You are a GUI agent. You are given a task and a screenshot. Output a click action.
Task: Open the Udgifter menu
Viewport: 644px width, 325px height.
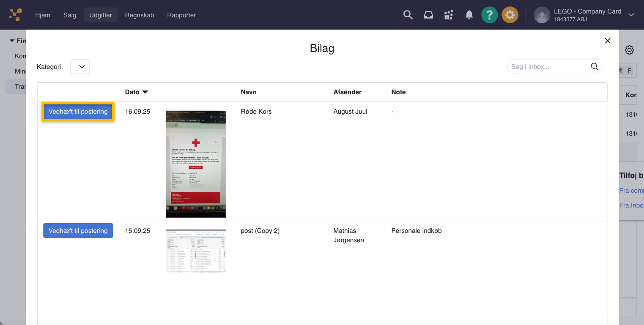101,15
